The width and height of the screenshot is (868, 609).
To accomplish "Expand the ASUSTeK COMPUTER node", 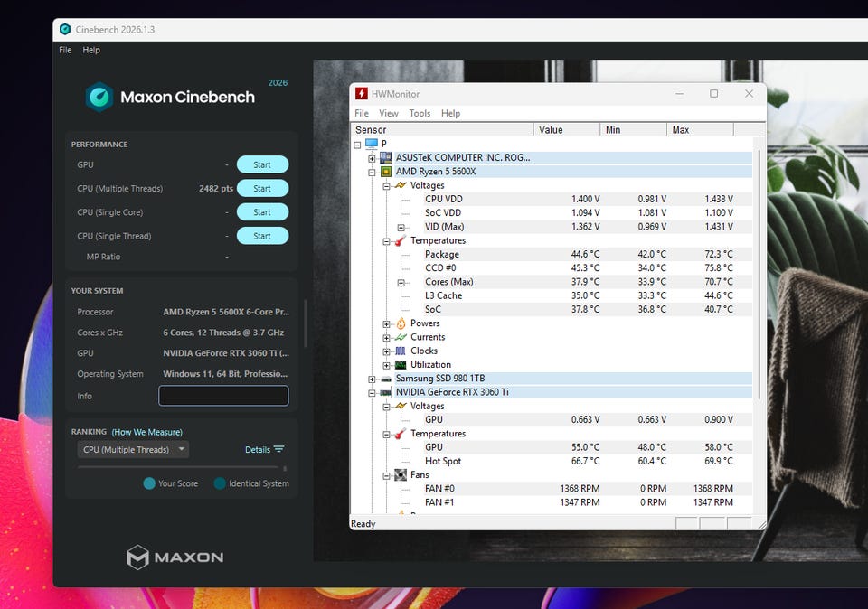I will [372, 159].
